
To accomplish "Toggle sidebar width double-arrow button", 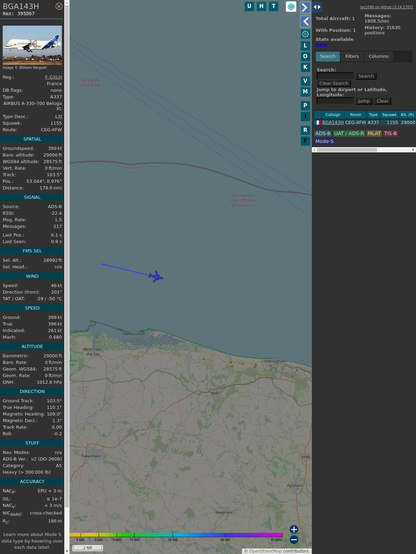I will [x=317, y=7].
